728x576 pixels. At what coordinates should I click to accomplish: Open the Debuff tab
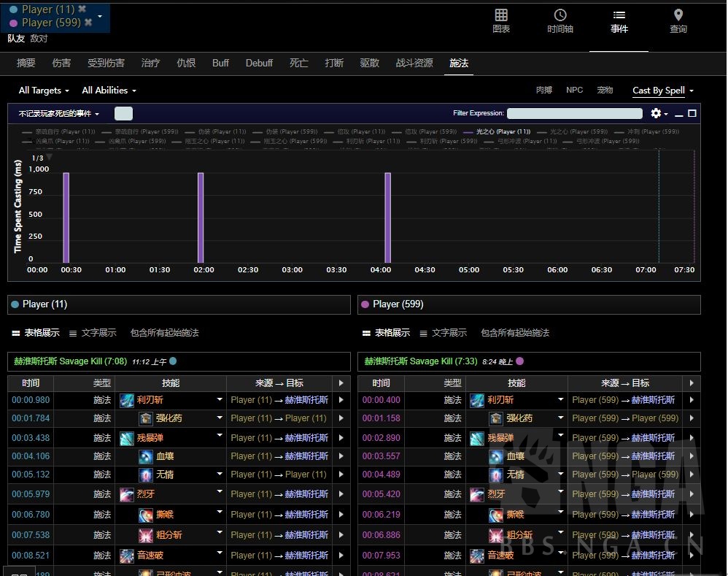(x=259, y=64)
